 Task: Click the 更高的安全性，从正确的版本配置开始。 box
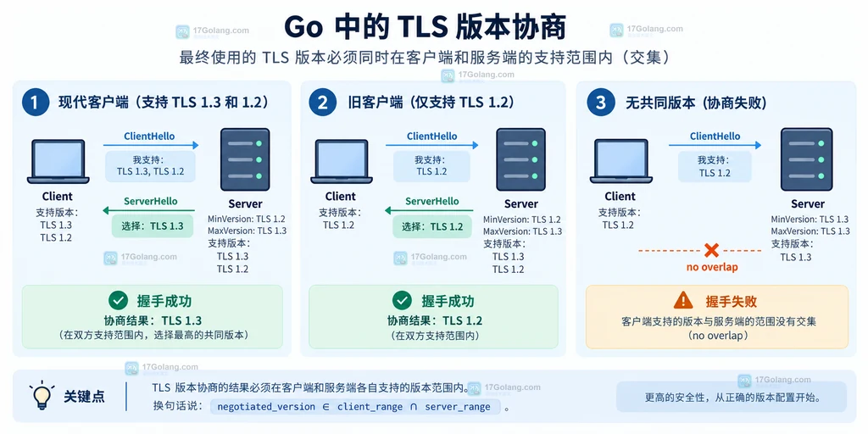pos(732,397)
